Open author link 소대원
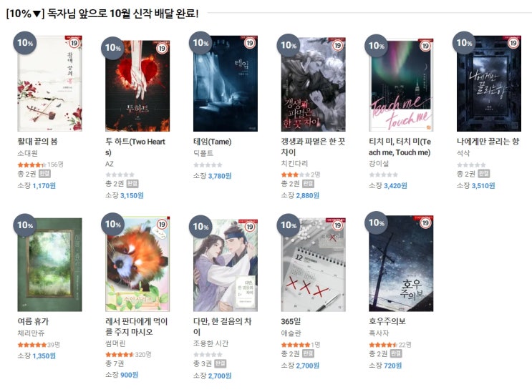532x392 pixels. 27,153
